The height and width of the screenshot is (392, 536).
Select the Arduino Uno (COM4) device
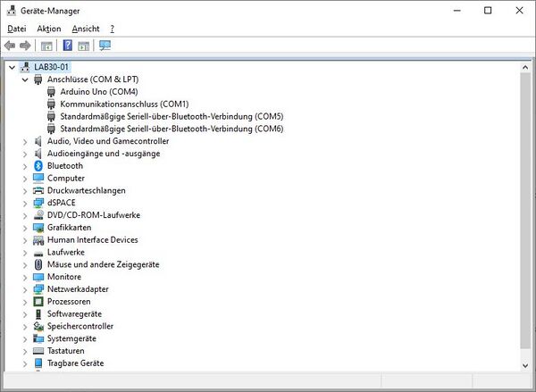[x=98, y=92]
